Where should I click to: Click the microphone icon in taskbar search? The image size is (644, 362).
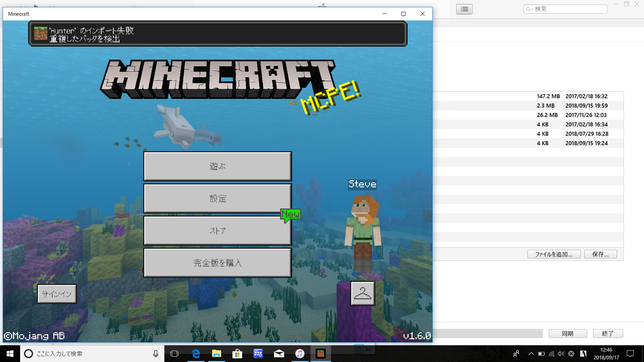click(155, 354)
